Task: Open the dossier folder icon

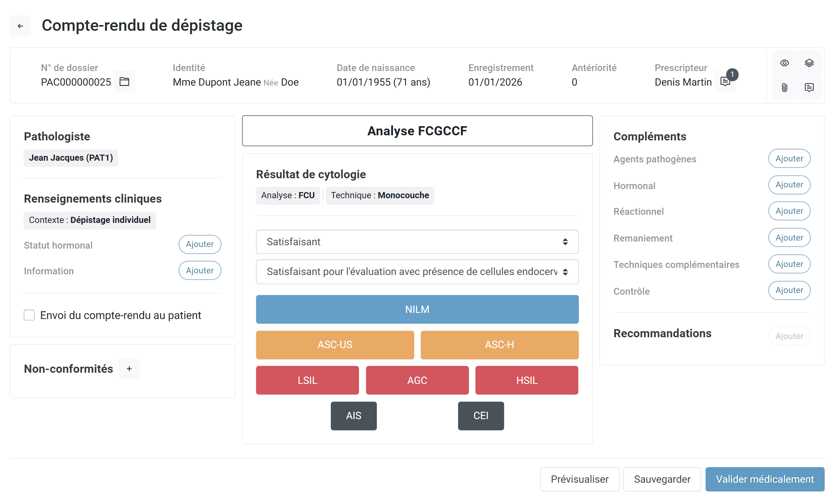Action: tap(124, 82)
